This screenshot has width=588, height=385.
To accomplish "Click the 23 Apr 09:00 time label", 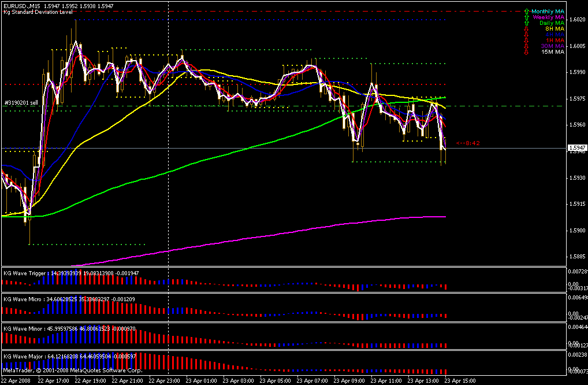I will tap(349, 380).
